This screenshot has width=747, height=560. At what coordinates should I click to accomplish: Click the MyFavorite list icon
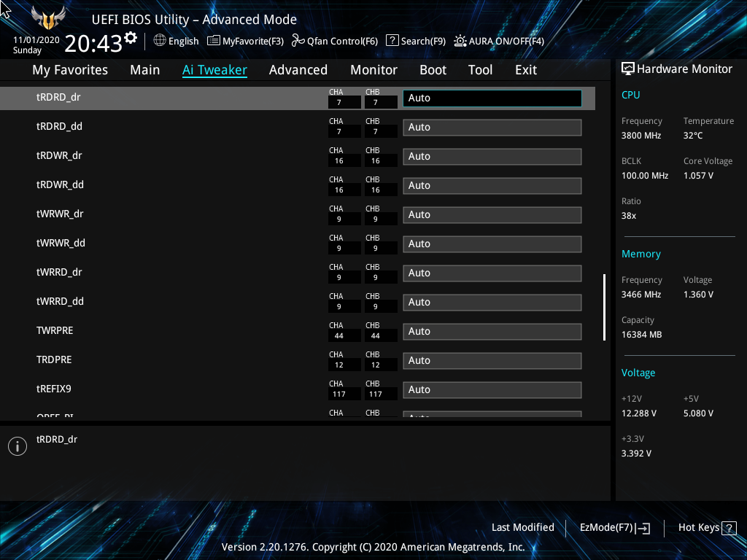(x=214, y=41)
